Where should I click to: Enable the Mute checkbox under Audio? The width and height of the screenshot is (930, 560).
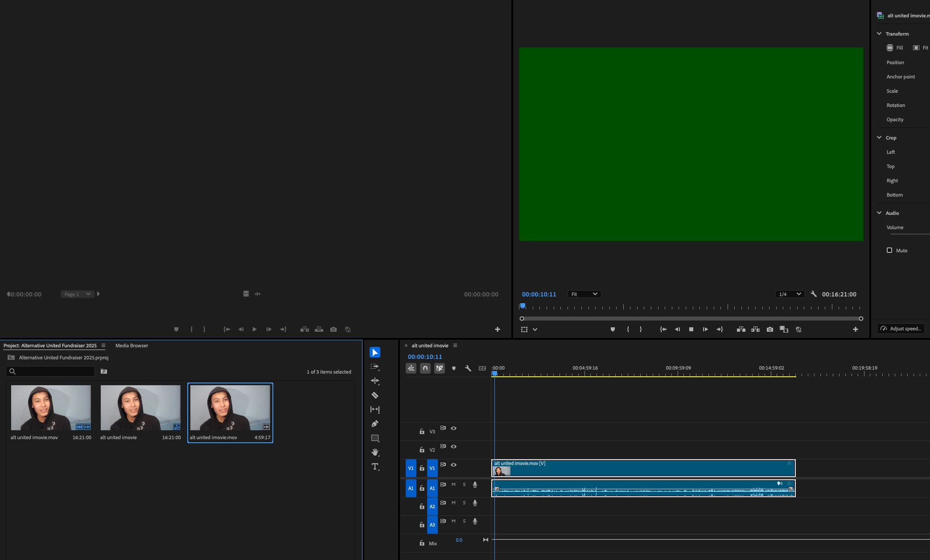(x=889, y=250)
